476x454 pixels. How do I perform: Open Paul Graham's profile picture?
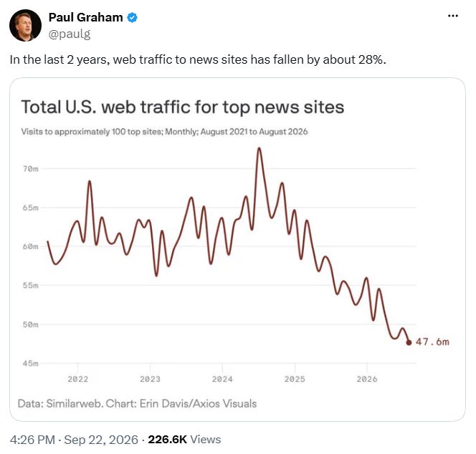(x=26, y=25)
